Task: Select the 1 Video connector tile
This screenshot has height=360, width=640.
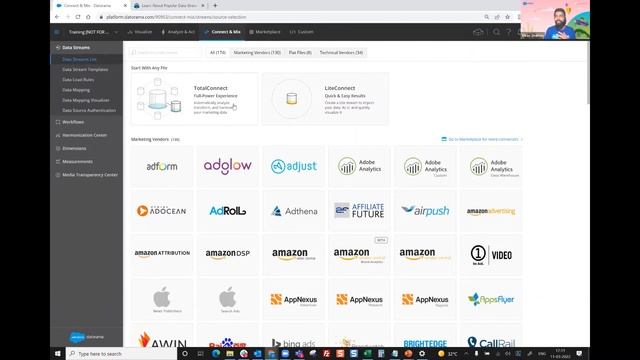Action: click(491, 255)
